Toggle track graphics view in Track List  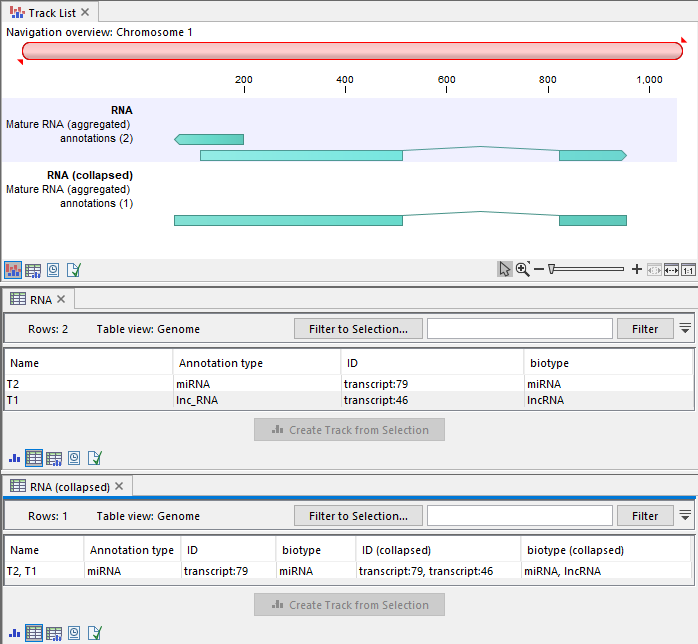click(14, 270)
